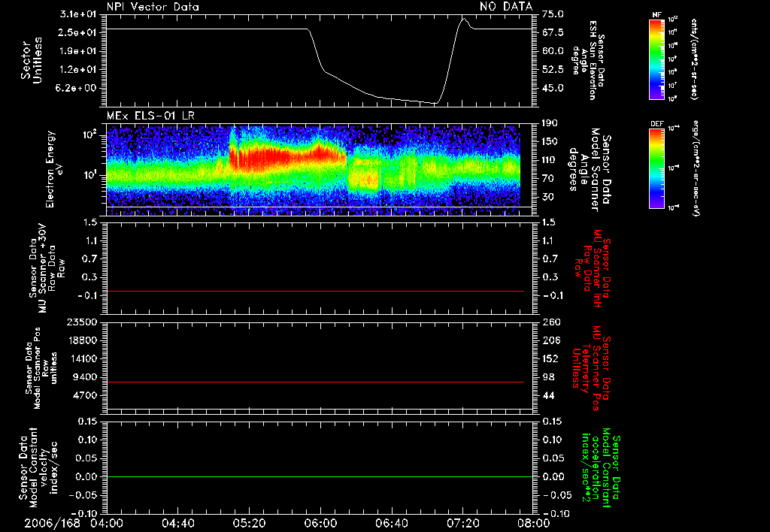
Task: Click the 'ergs/(cm**2-sr-sec-eV)' units label
Action: coord(697,168)
